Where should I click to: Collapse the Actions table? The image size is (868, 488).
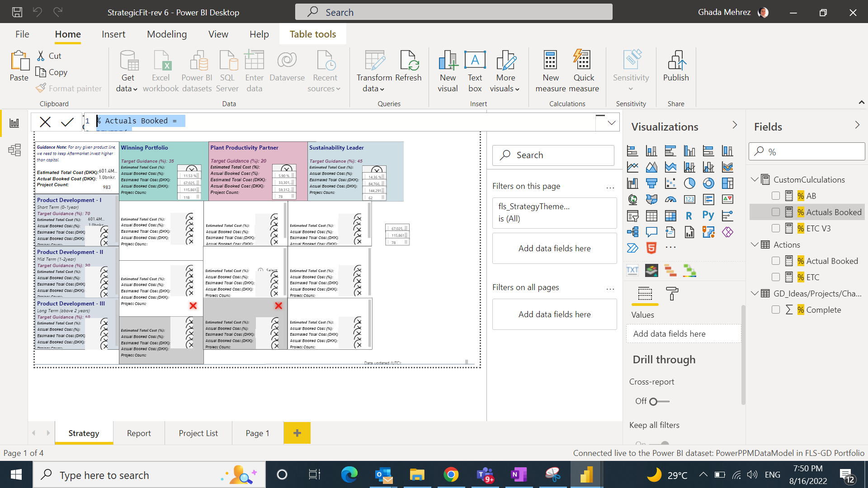pyautogui.click(x=754, y=244)
